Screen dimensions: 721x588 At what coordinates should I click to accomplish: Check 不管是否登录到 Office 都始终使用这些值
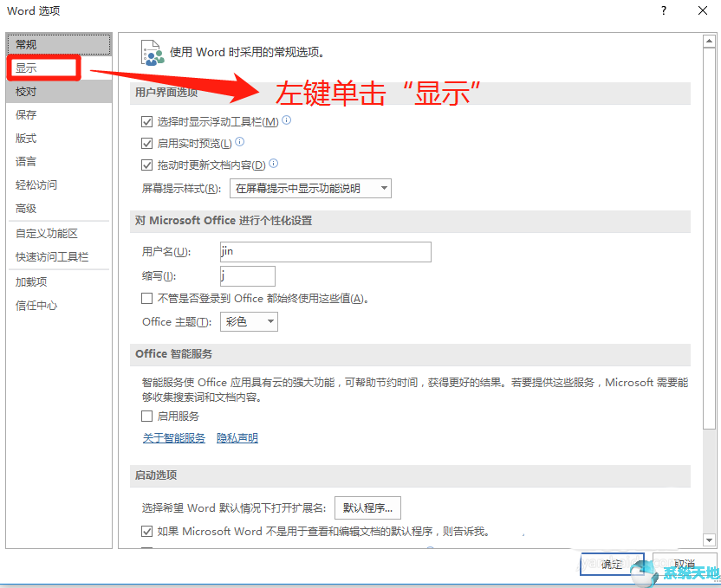(x=146, y=299)
